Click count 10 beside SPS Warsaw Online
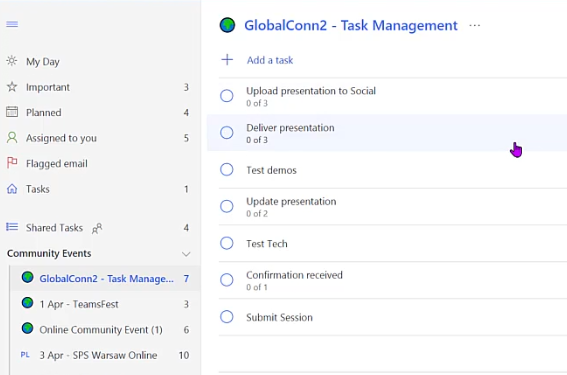 click(x=184, y=355)
